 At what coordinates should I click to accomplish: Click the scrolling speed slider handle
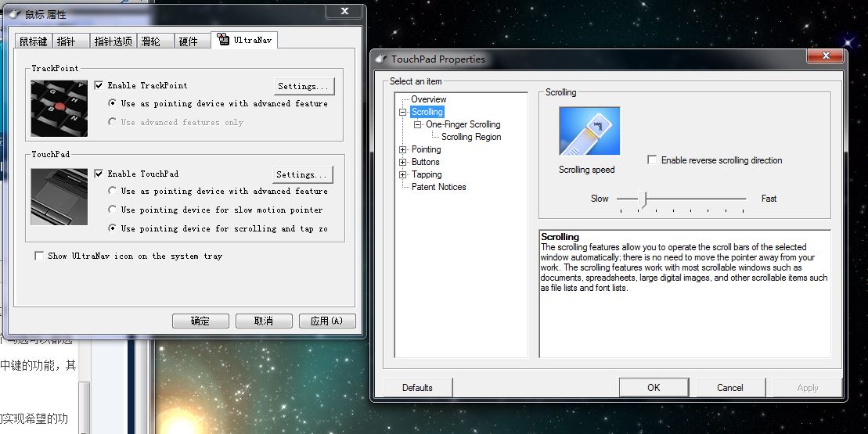(643, 199)
